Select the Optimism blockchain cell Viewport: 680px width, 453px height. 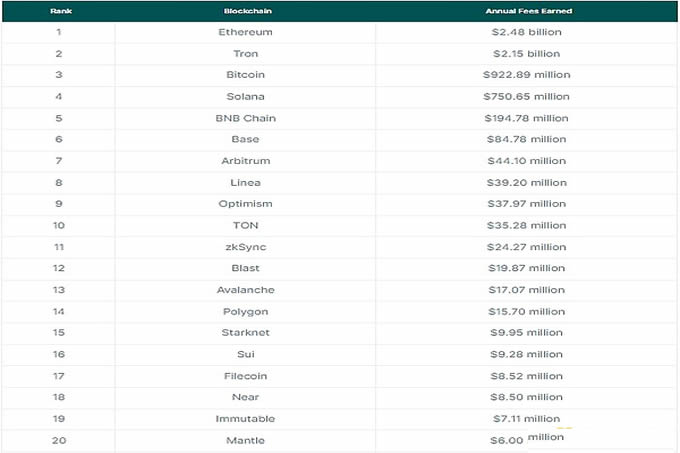pyautogui.click(x=245, y=204)
